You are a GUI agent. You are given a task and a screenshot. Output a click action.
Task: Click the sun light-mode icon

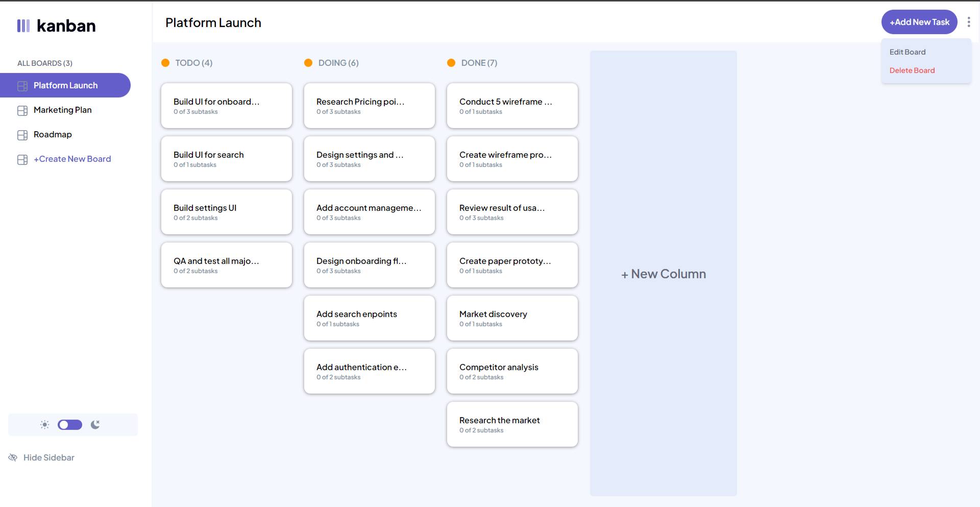(45, 425)
